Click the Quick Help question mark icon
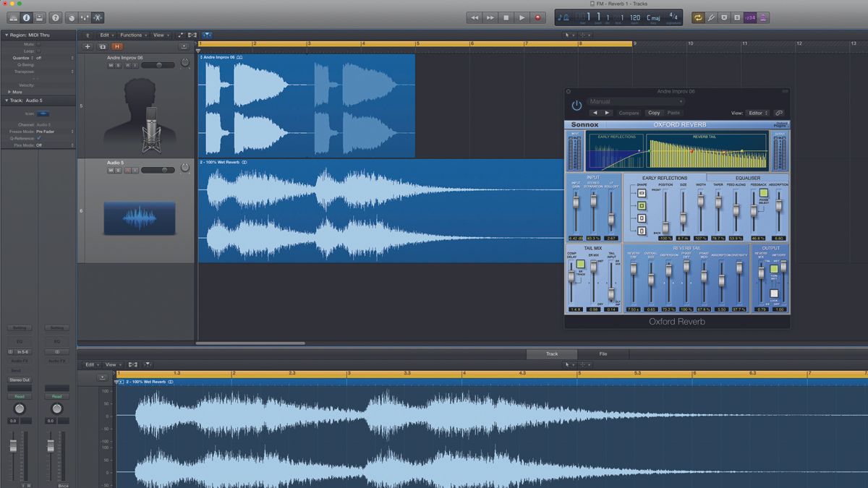The height and width of the screenshot is (488, 868). click(x=56, y=17)
